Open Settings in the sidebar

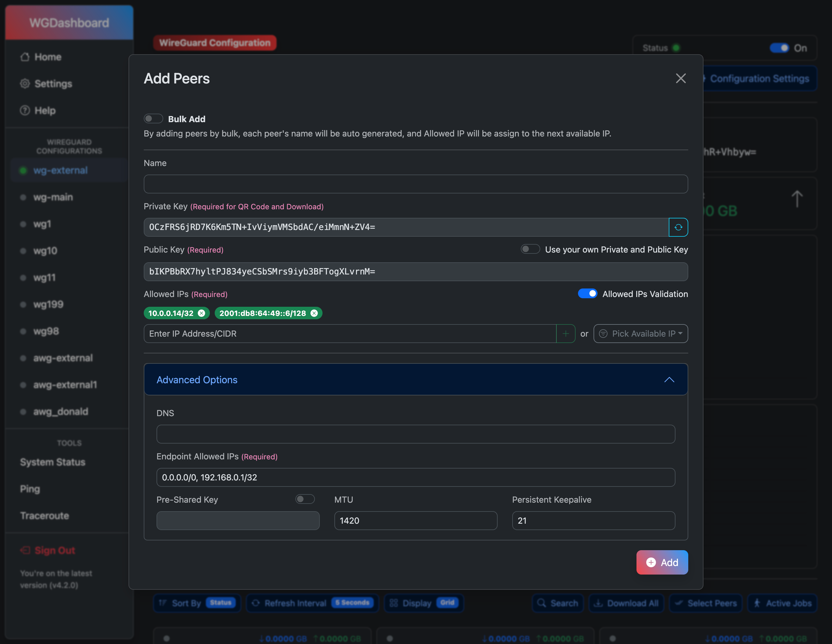69,84
